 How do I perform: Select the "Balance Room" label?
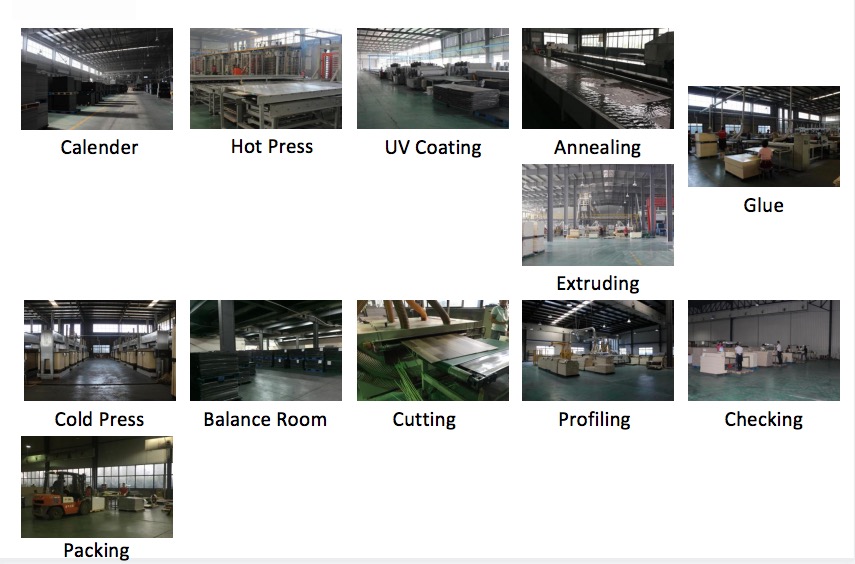265,420
